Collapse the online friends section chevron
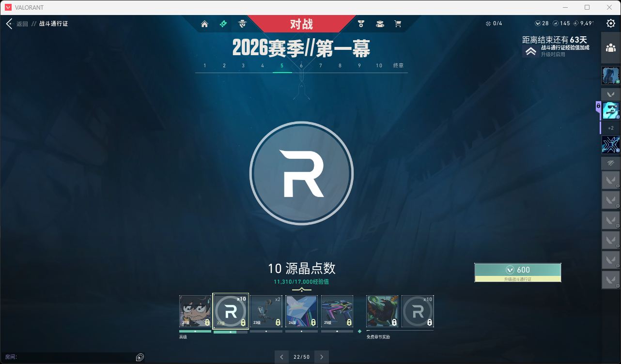The height and width of the screenshot is (364, 621). coord(610,93)
